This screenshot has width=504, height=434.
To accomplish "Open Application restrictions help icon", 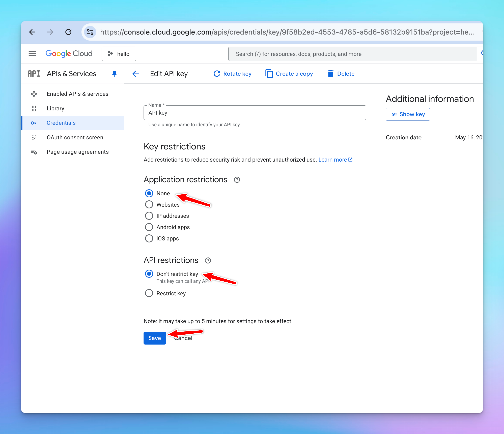I will [237, 180].
